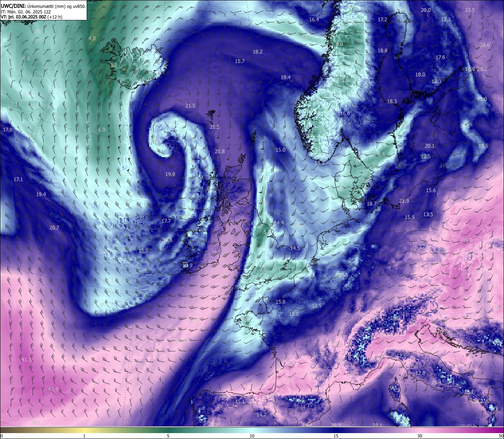Click the 11.5 value on the map
The width and height of the screenshot is (504, 439).
coord(483,146)
